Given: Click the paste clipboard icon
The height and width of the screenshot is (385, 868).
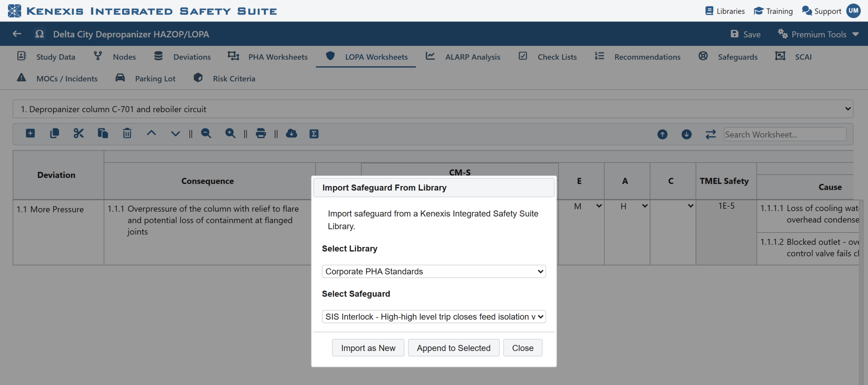Looking at the screenshot, I should pyautogui.click(x=103, y=133).
